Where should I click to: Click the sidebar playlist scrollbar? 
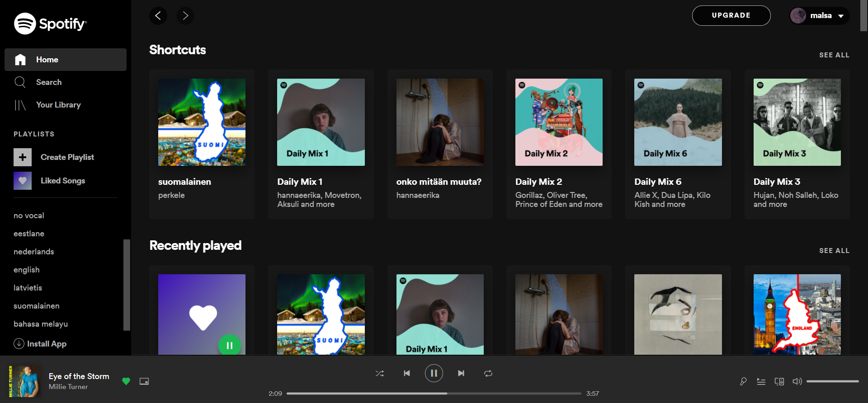(x=127, y=285)
